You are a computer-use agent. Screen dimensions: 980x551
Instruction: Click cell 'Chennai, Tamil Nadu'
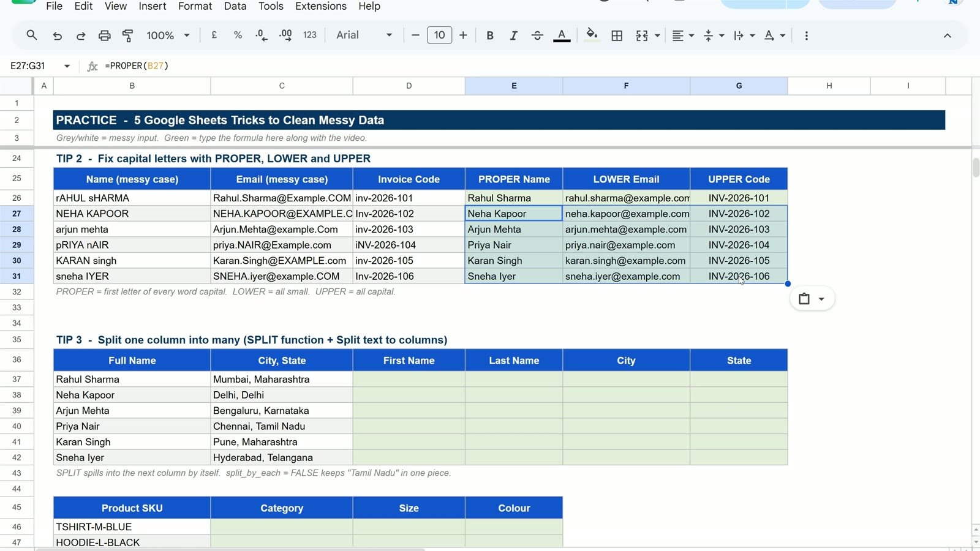[x=282, y=426]
